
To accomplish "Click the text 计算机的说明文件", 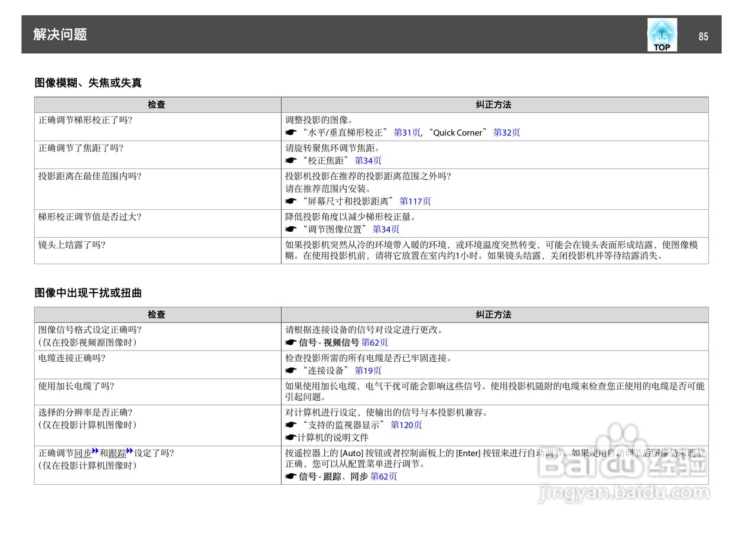I will 333,438.
